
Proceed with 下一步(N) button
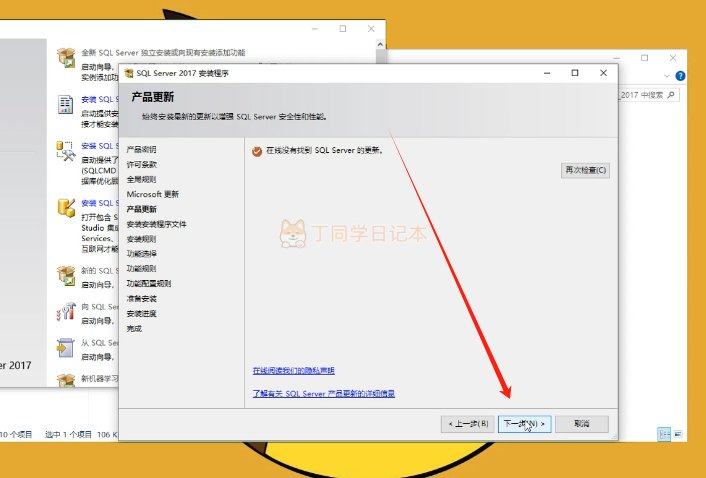(x=525, y=424)
